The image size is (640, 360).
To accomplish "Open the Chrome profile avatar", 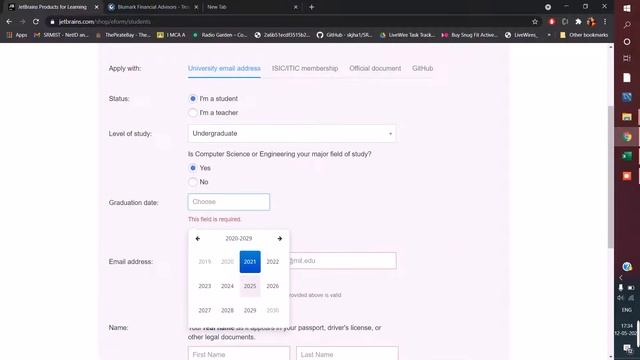I will [591, 22].
